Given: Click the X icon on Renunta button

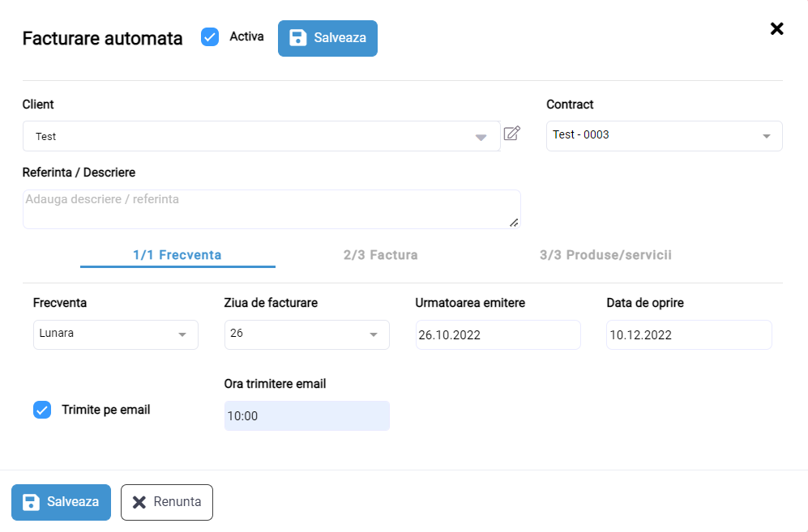Looking at the screenshot, I should [139, 502].
